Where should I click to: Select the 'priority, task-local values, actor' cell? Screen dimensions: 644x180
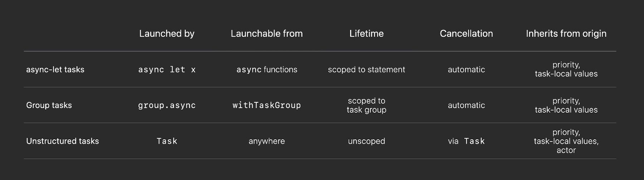pyautogui.click(x=566, y=141)
